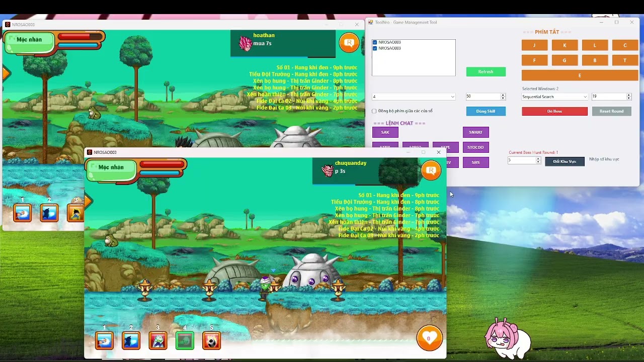Use green skill 4 in front game window
The image size is (644, 362).
click(x=185, y=340)
